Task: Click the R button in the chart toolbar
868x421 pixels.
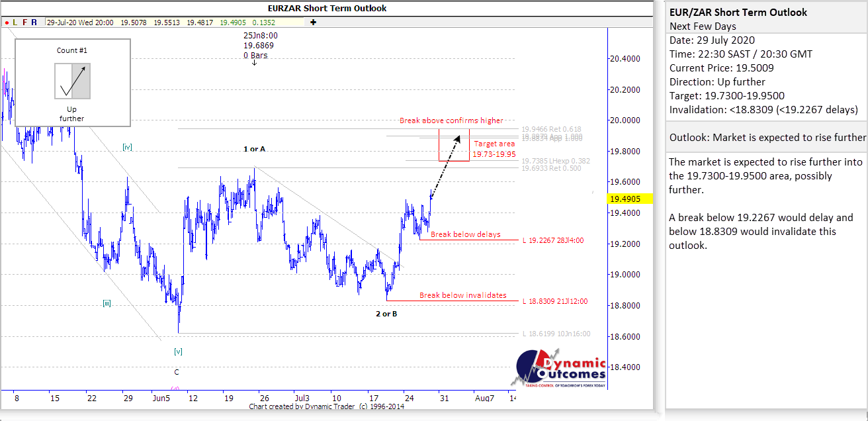Action: pos(34,22)
